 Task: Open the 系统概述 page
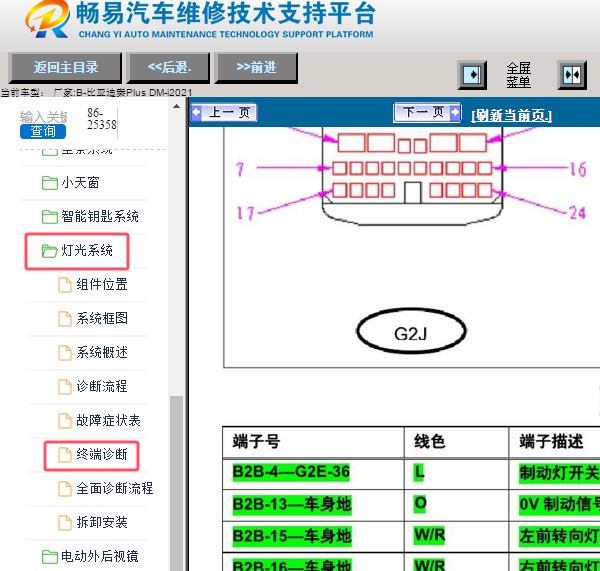[x=102, y=352]
